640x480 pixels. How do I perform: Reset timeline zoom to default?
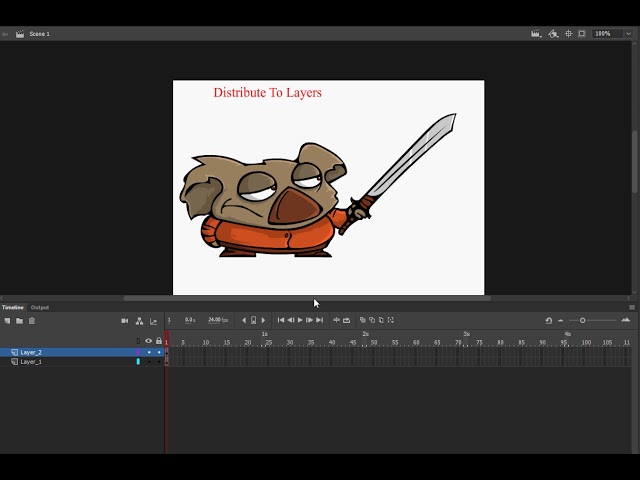[549, 321]
